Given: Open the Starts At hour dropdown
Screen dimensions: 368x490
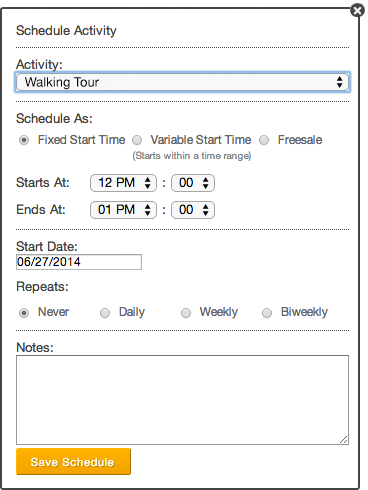Looking at the screenshot, I should (x=123, y=183).
